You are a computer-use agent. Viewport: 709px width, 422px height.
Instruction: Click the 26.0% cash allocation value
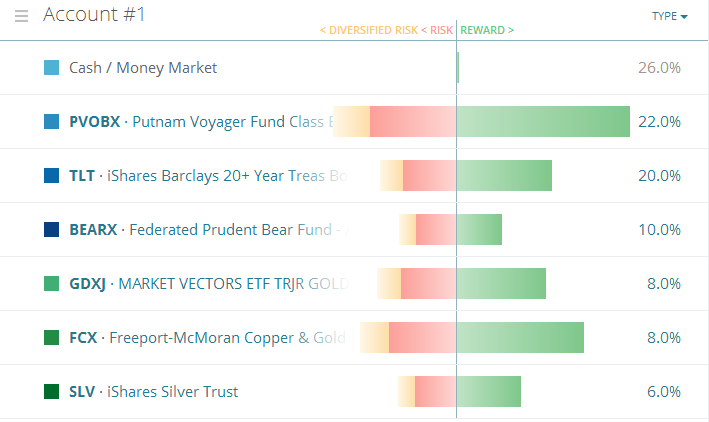(x=659, y=68)
